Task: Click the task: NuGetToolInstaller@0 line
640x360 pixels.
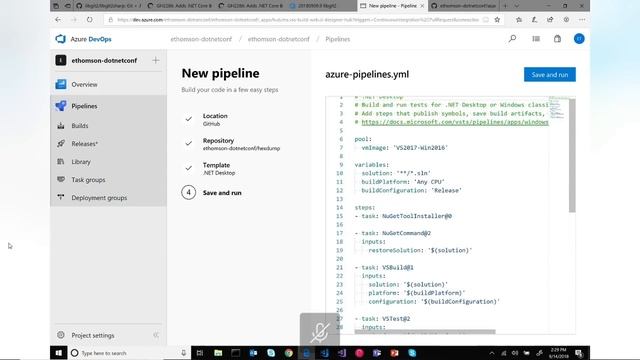Action: (x=403, y=216)
